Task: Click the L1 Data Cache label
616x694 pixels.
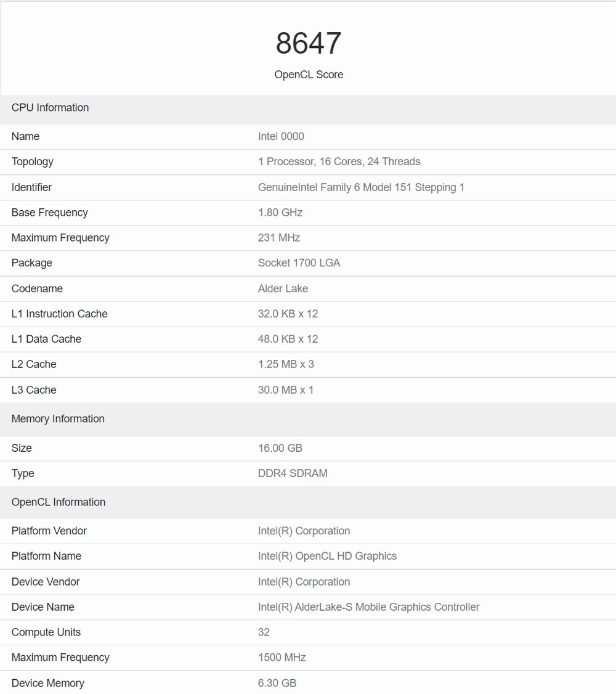Action: point(46,339)
